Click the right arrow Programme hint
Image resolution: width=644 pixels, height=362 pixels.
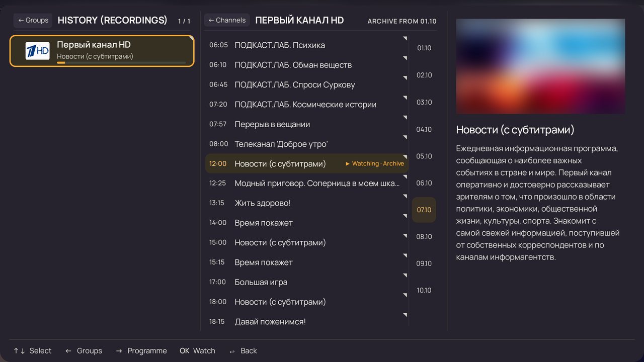[141, 351]
